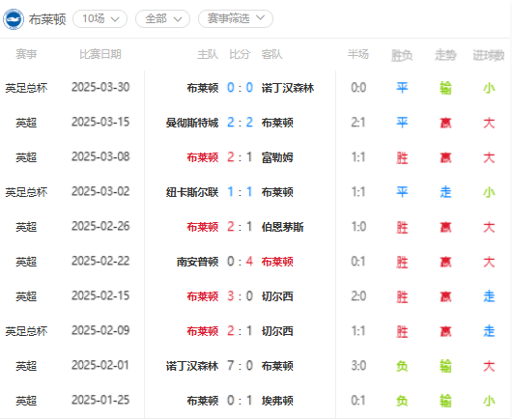The image size is (512, 420).
Task: Click the 比赛日期 column header
Action: click(100, 54)
